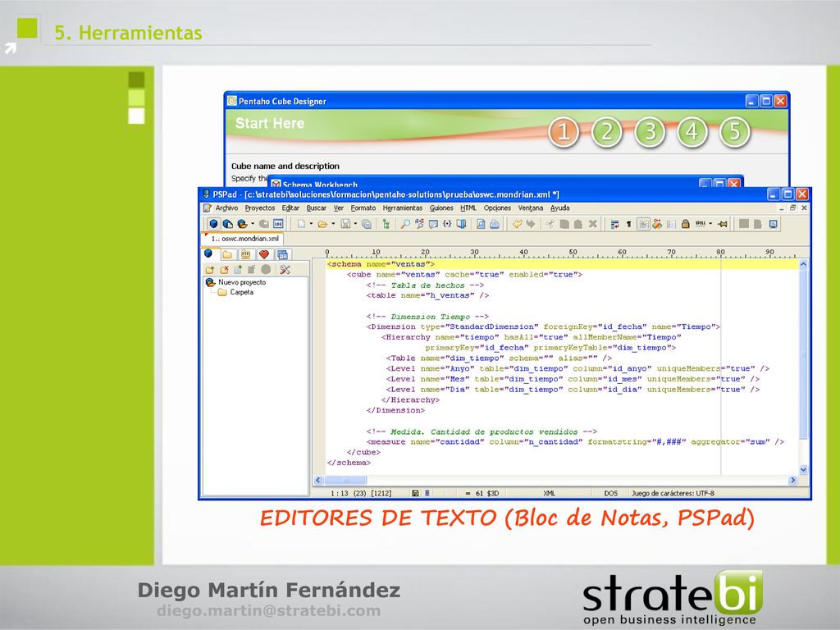
Task: Click the find and replace icon
Action: [x=419, y=223]
